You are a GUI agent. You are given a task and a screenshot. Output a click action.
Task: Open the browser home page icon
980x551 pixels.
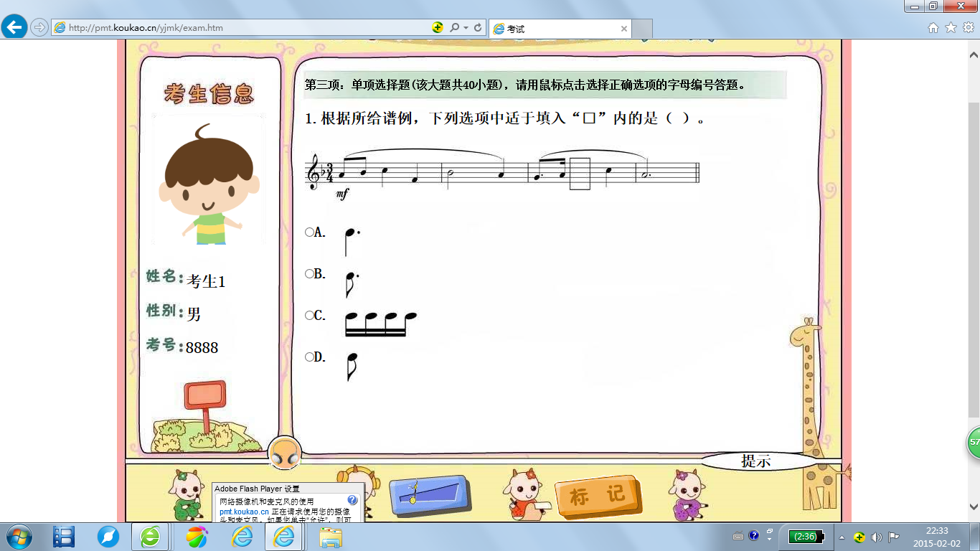click(x=933, y=28)
